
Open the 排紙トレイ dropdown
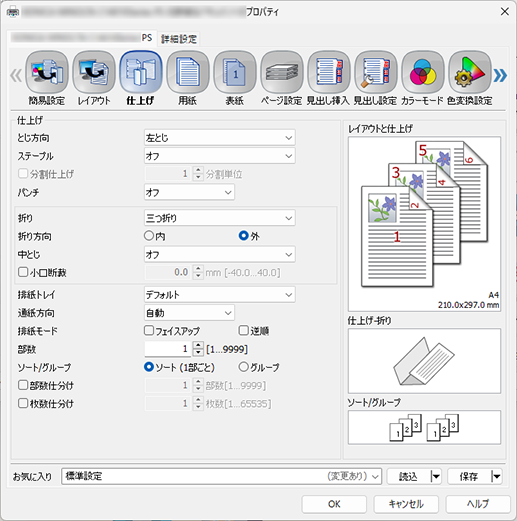click(x=220, y=295)
